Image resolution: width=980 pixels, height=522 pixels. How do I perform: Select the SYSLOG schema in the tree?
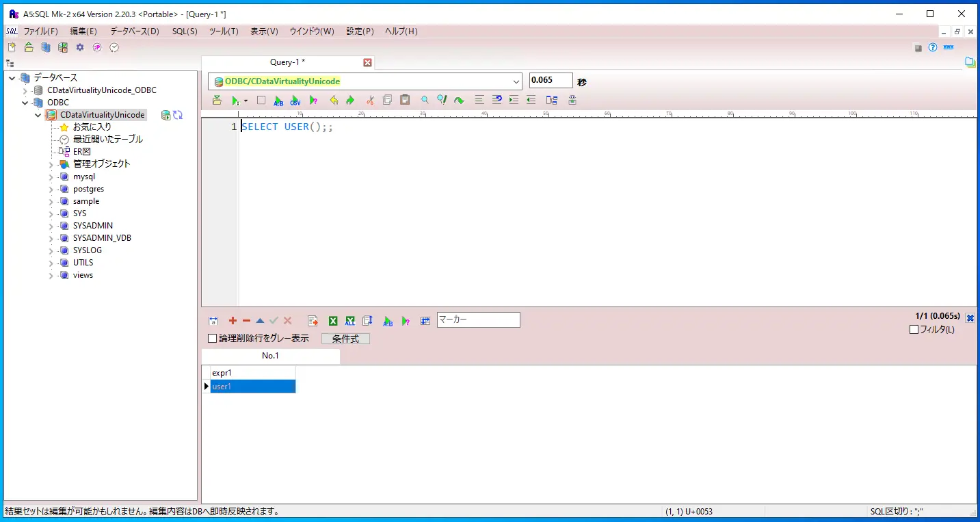pyautogui.click(x=88, y=250)
